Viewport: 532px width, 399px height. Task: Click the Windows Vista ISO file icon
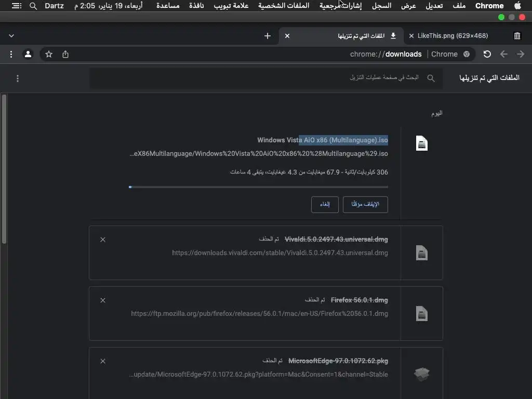422,143
